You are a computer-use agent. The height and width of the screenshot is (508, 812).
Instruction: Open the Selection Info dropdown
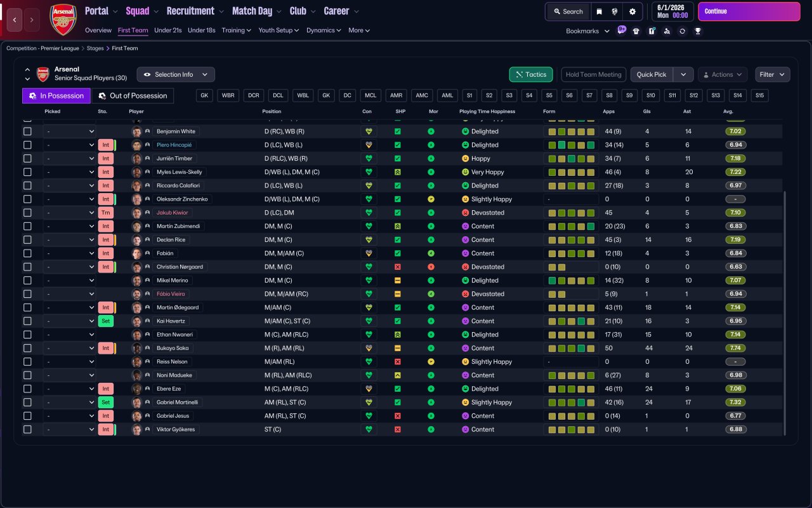pyautogui.click(x=176, y=74)
